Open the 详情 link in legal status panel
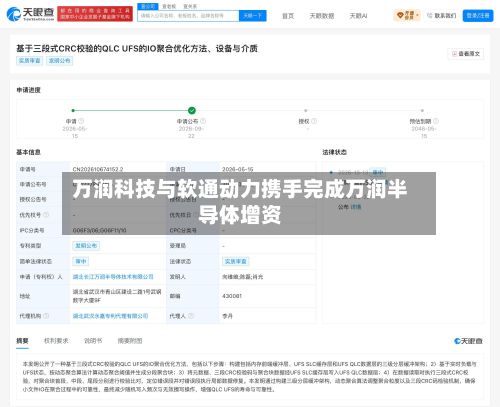This screenshot has height=407, width=500. coord(356,207)
